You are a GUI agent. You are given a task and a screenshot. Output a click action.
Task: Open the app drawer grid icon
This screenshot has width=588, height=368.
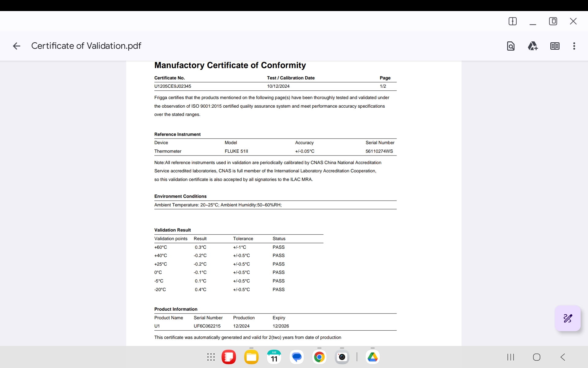pos(211,357)
